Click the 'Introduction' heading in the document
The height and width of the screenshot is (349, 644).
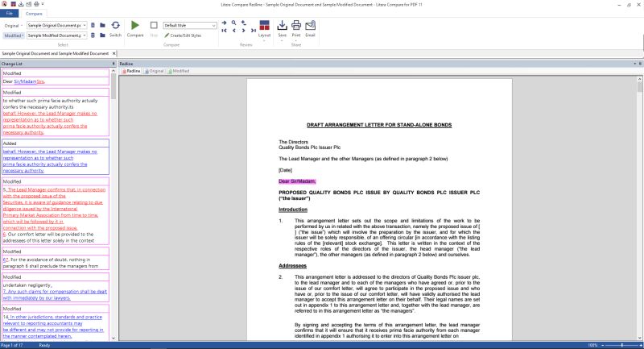pos(293,210)
